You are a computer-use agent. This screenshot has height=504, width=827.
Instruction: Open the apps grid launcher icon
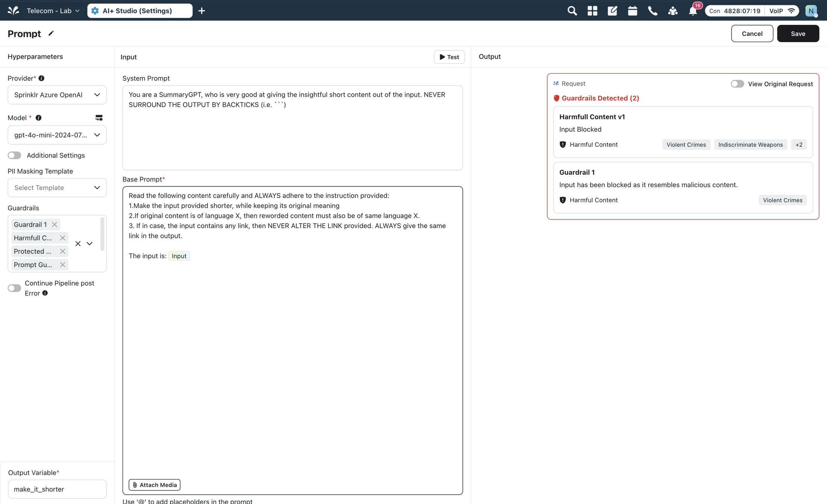[592, 11]
